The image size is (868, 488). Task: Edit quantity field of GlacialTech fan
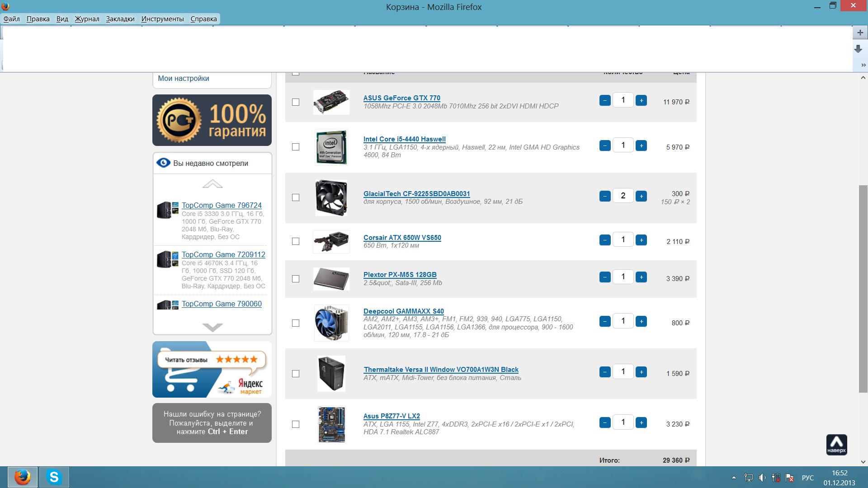coord(623,196)
